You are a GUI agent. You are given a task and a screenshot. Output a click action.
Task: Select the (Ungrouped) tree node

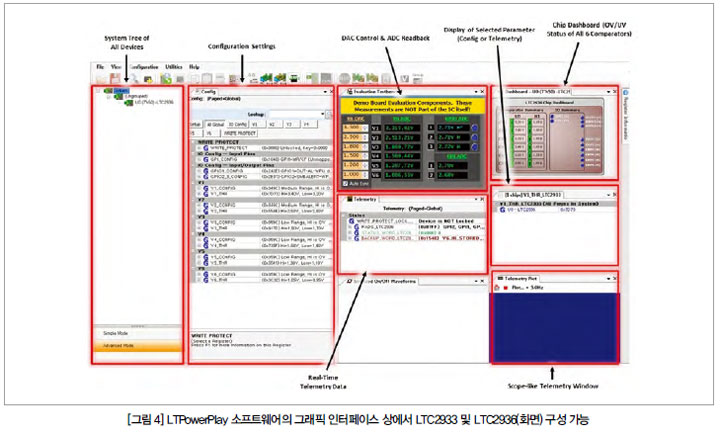pyautogui.click(x=136, y=96)
